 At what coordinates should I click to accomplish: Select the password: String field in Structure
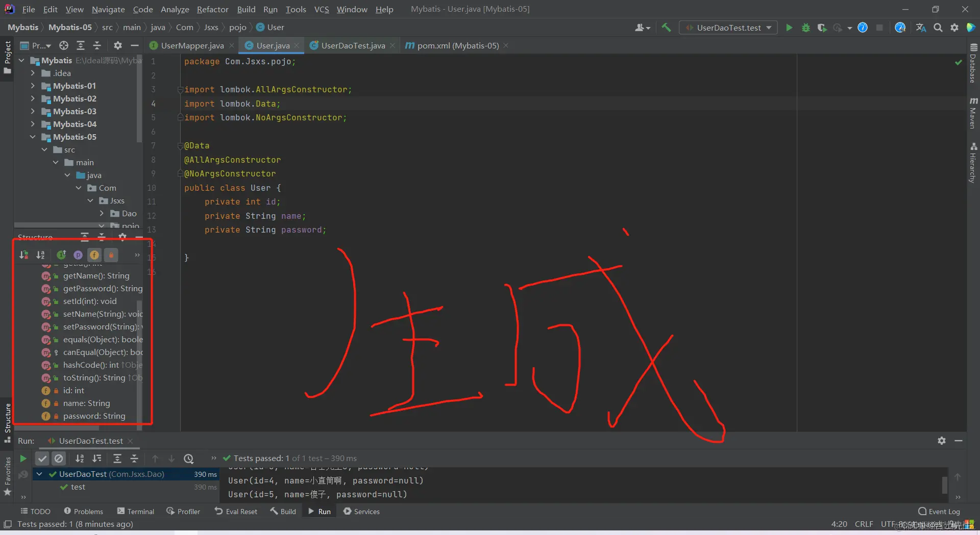click(83, 416)
